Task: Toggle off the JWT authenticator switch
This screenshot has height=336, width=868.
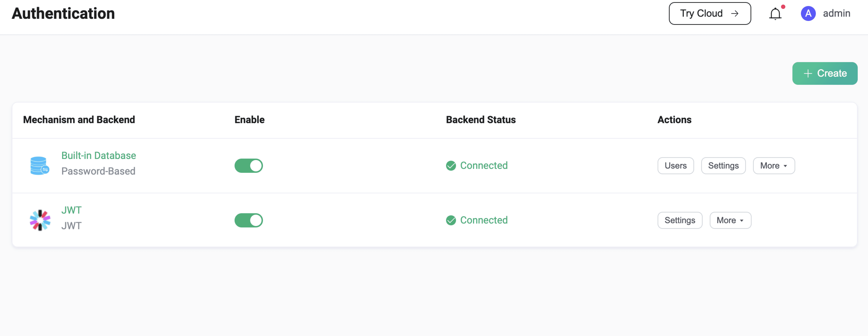Action: 249,220
